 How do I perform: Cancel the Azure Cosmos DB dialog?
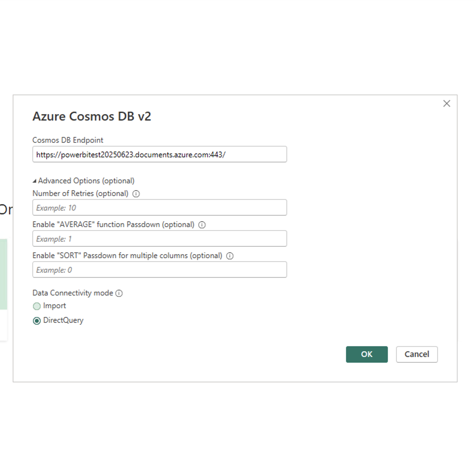(417, 354)
